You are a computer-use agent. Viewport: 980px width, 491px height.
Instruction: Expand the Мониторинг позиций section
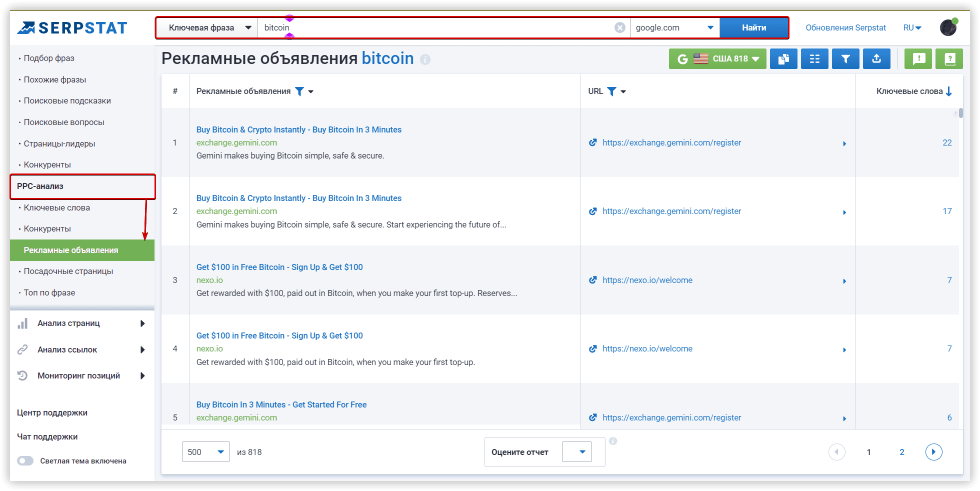(142, 375)
